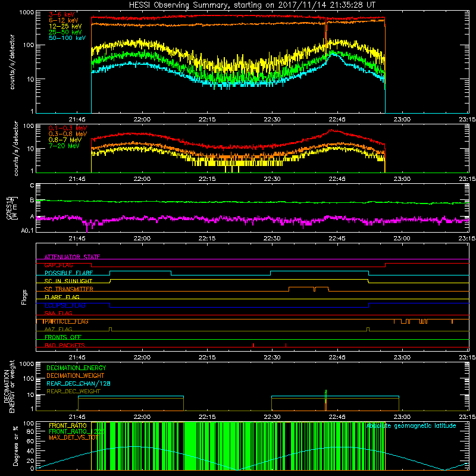Image resolution: width=476 pixels, height=476 pixels.
Task: Click the SC_TRANSMITTER flag label
Action: pos(69,289)
